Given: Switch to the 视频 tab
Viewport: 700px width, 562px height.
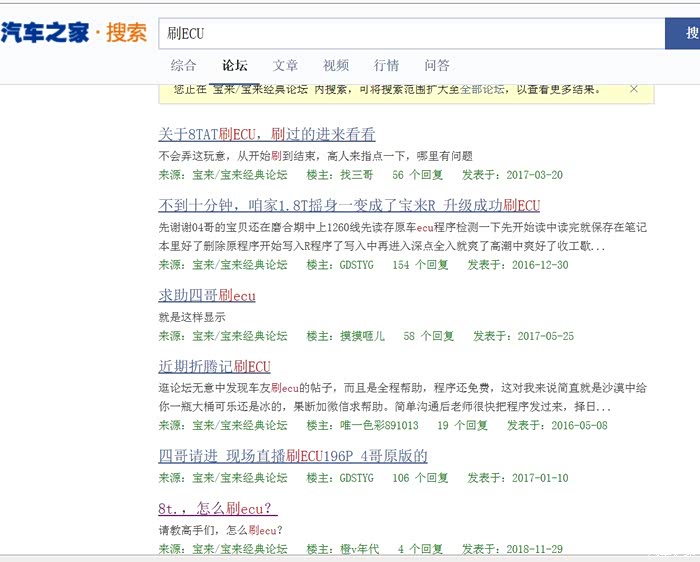Looking at the screenshot, I should point(336,65).
